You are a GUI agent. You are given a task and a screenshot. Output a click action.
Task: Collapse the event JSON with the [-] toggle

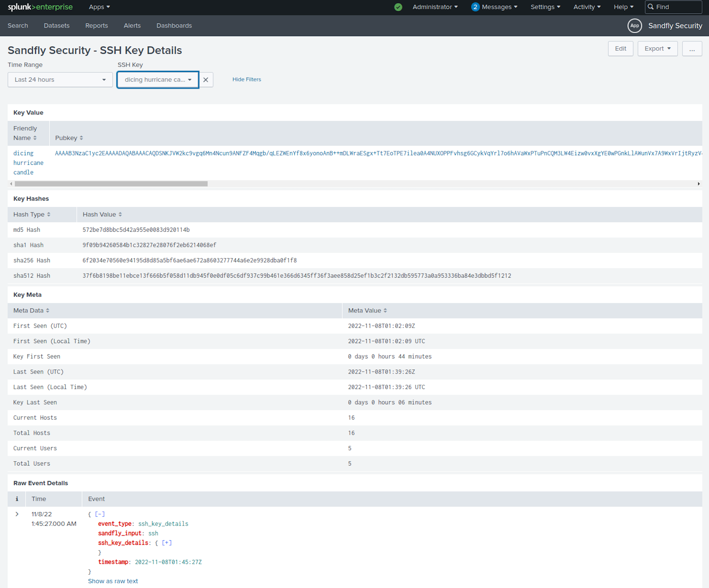[100, 514]
